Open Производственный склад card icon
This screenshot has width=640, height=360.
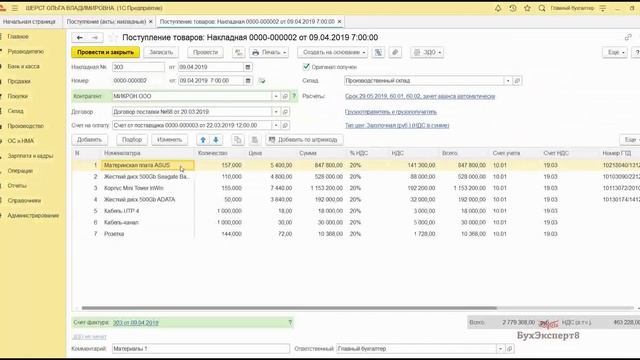pyautogui.click(x=517, y=81)
